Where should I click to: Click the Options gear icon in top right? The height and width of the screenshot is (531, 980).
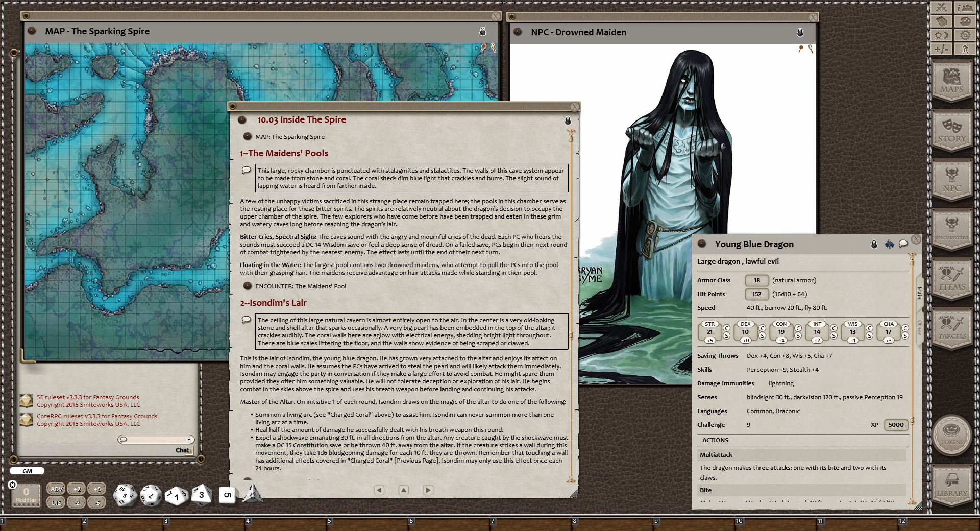click(965, 36)
